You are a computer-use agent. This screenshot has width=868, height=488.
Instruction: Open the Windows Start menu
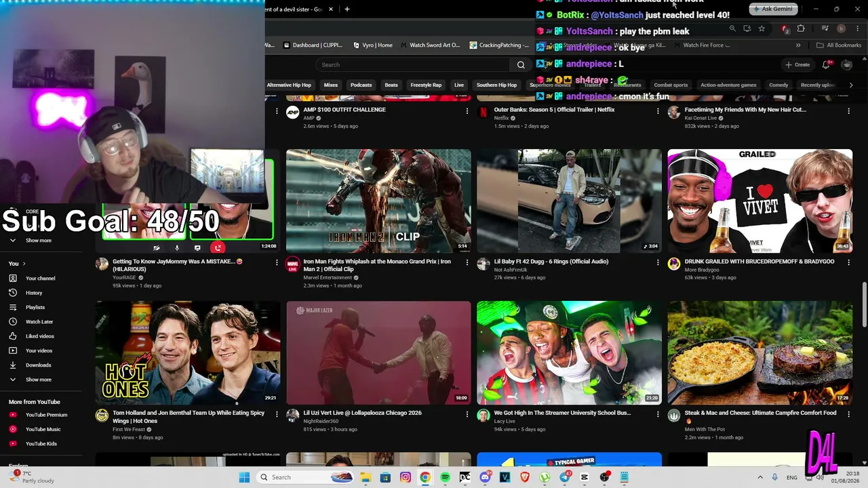[x=244, y=477]
